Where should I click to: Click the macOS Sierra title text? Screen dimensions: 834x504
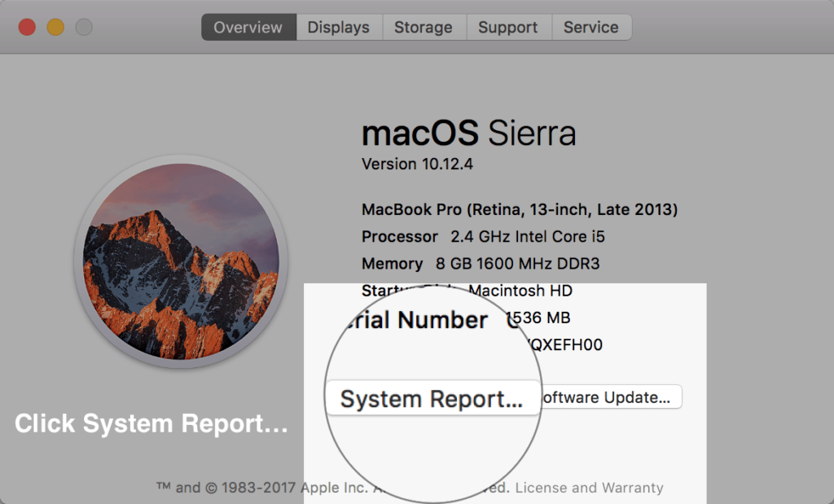click(468, 133)
